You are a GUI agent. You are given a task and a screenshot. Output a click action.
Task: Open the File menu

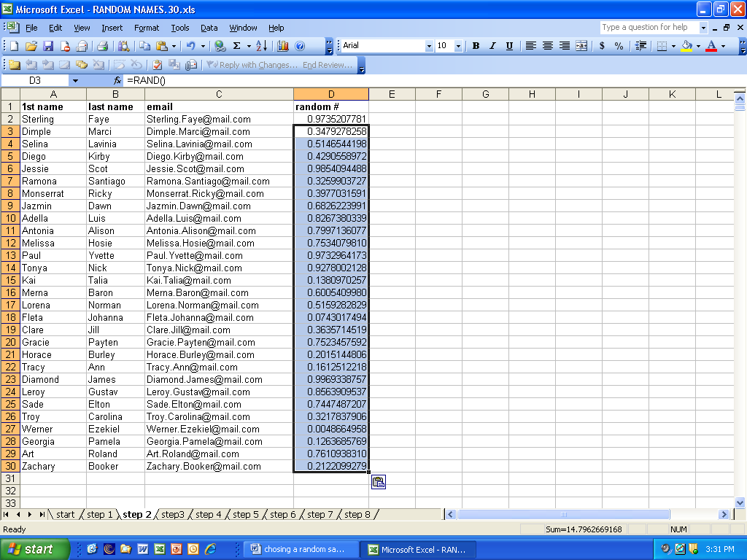pos(31,28)
